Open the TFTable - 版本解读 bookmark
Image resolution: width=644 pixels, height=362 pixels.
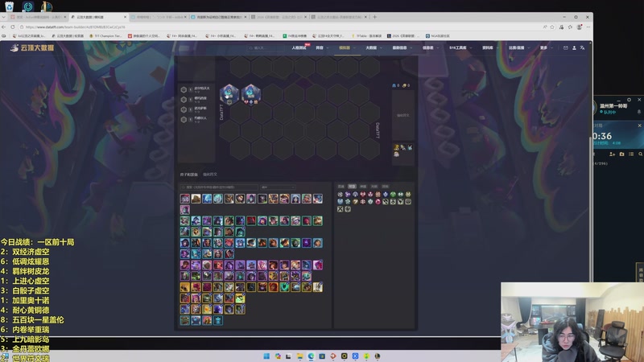coord(366,36)
